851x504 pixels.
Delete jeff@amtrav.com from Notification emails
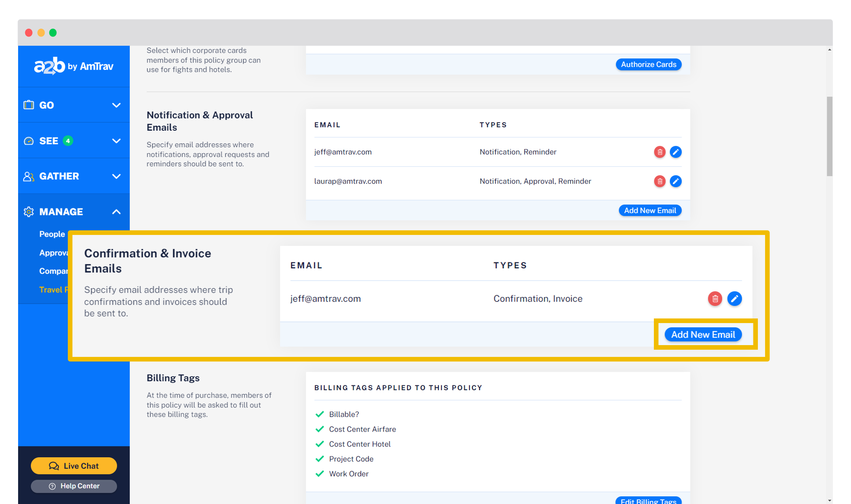[659, 152]
